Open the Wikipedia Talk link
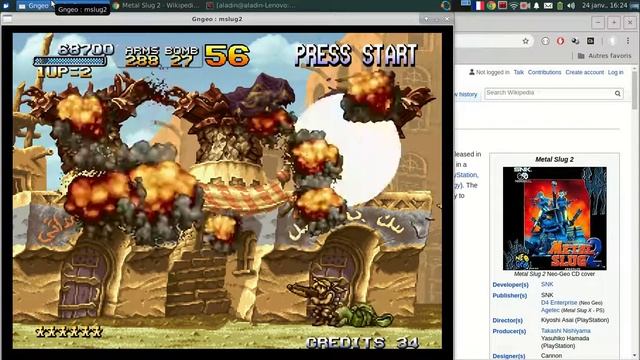Screen dimensions: 640x360 (x=519, y=72)
